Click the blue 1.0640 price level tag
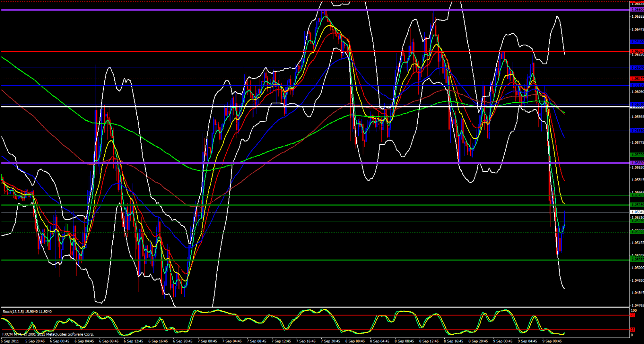Viewport: 644px width, 344px height. (637, 42)
